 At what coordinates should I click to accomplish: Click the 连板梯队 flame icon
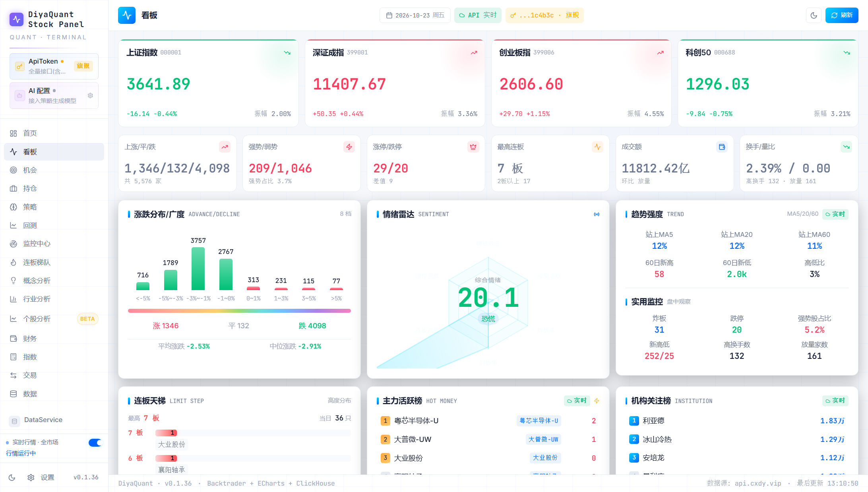[x=14, y=262]
